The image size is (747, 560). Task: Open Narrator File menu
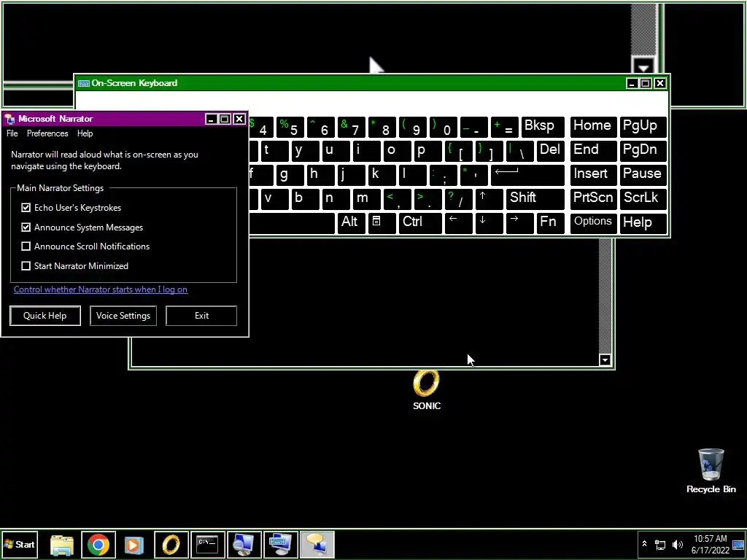click(x=12, y=133)
